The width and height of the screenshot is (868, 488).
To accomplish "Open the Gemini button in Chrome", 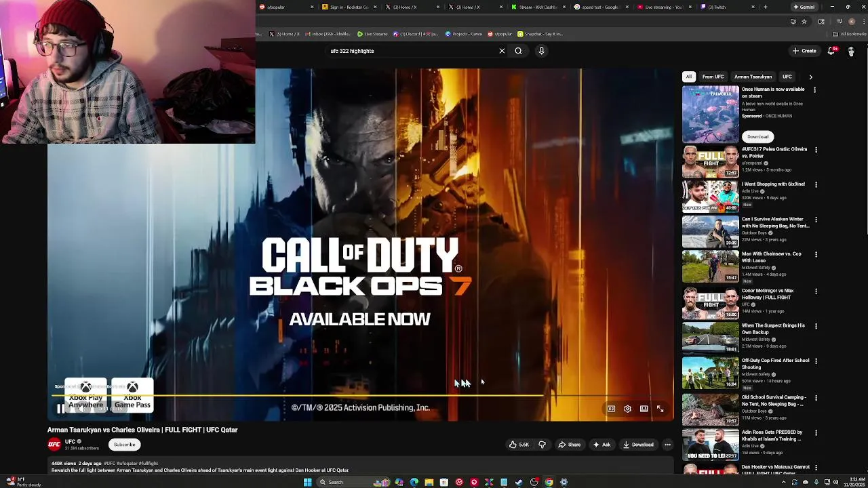I will 804,7.
